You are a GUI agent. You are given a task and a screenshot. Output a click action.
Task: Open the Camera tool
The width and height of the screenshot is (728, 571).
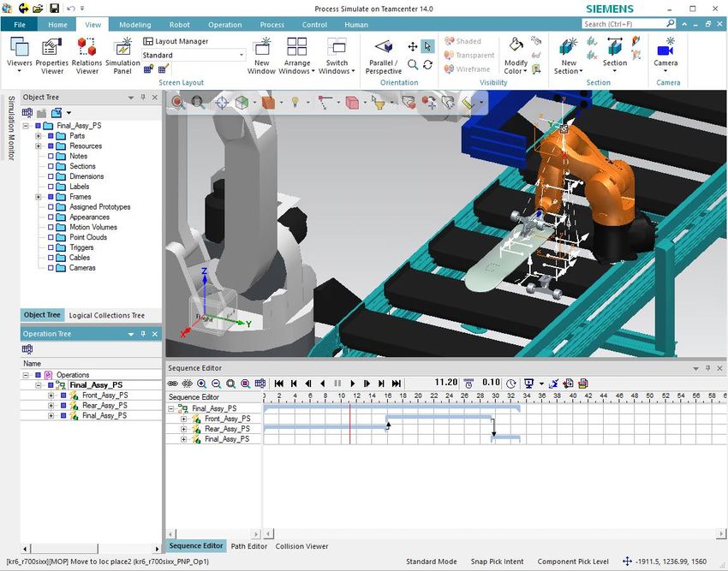pos(665,56)
